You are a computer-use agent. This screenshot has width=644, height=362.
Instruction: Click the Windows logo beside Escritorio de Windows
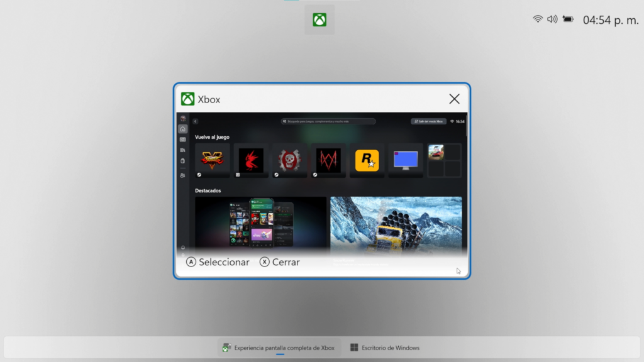[x=354, y=348]
